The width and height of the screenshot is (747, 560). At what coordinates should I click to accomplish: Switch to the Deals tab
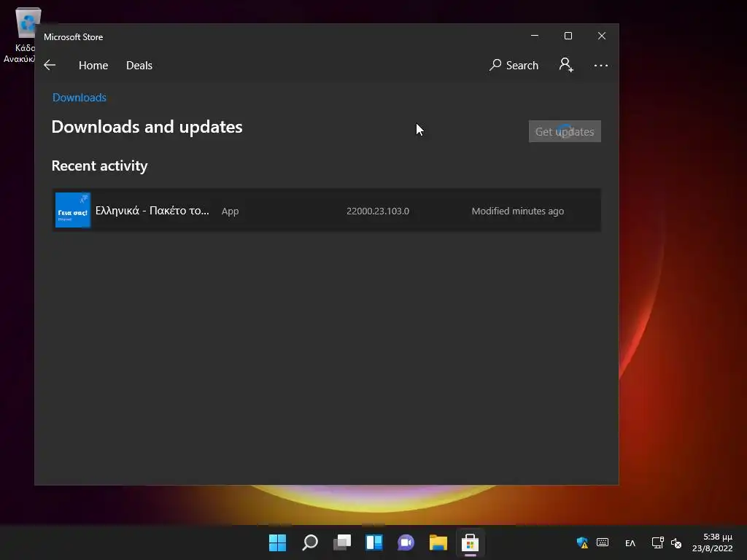pos(139,65)
